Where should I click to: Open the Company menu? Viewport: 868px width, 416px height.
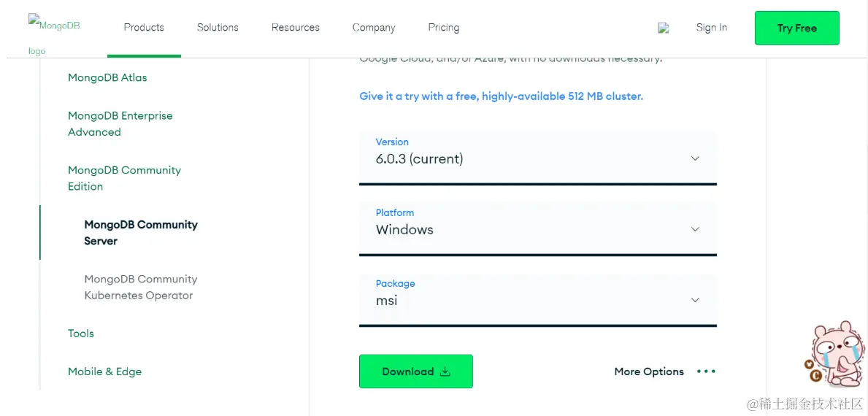pos(374,28)
